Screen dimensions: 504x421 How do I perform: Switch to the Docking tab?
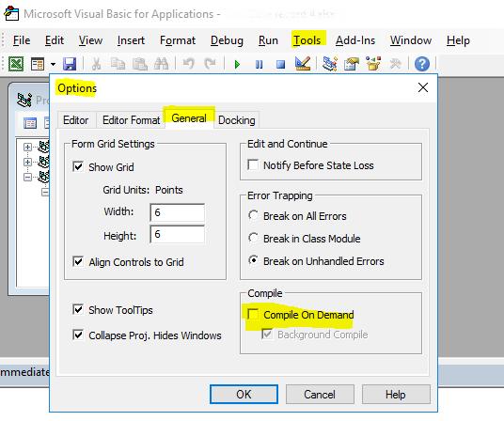point(237,120)
